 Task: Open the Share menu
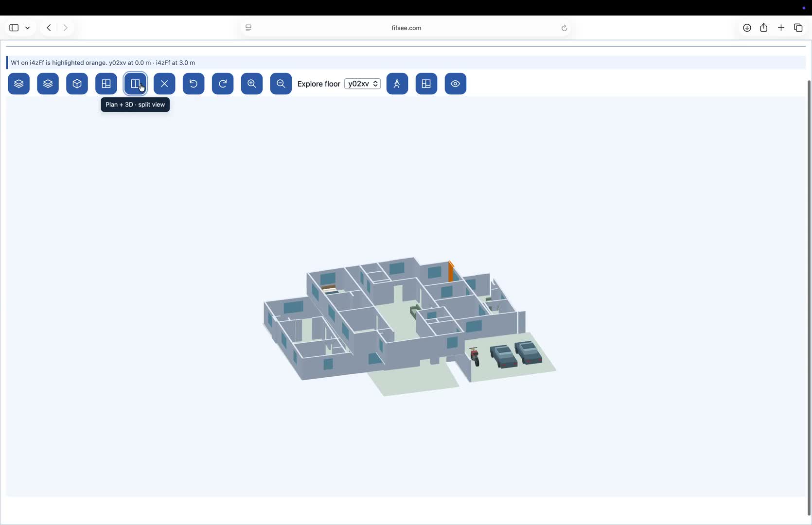pyautogui.click(x=764, y=28)
